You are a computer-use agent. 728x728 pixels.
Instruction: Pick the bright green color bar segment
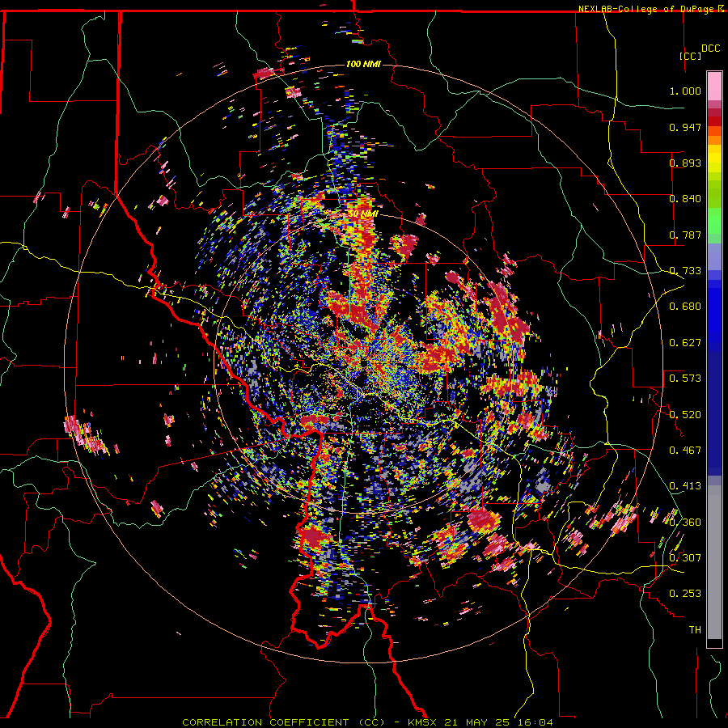pyautogui.click(x=714, y=221)
